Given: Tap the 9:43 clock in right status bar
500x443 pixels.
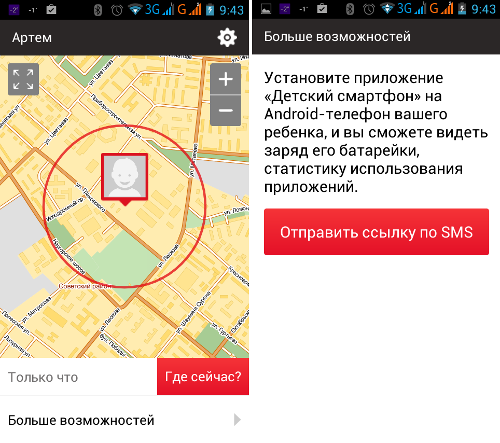Looking at the screenshot, I should [x=483, y=9].
